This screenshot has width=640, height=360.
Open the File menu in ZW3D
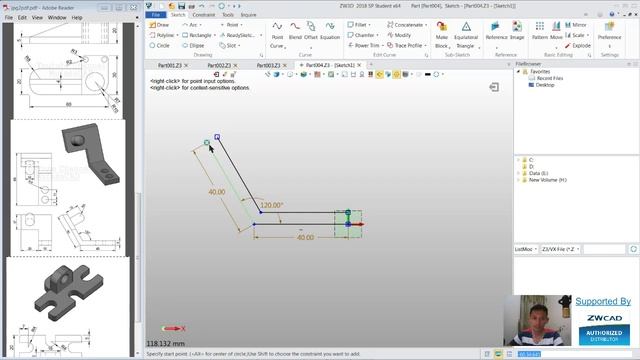(x=156, y=15)
